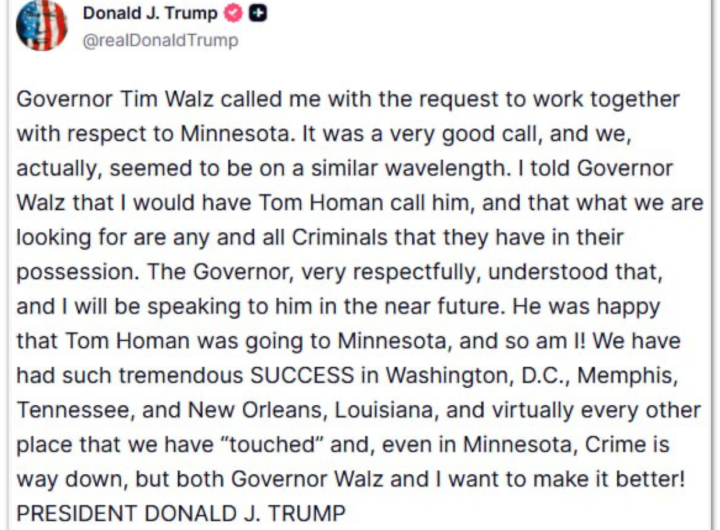
Task: Click the words "Governor Tim Walz" starting the post
Action: (90, 100)
